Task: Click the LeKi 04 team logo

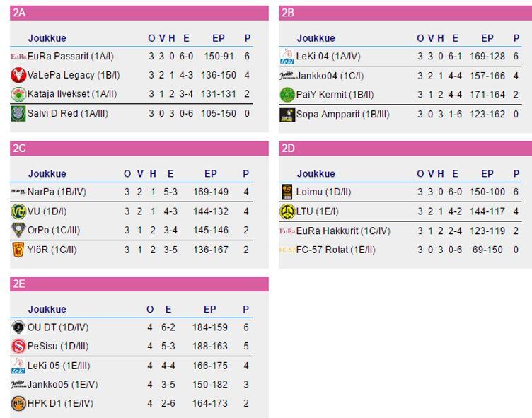Action: 287,57
